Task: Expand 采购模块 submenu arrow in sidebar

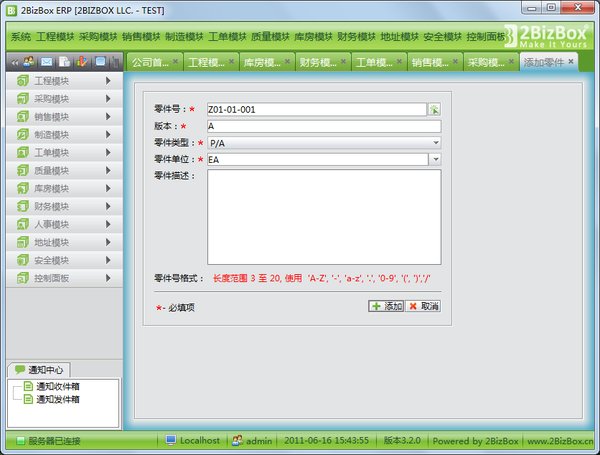Action: (x=108, y=99)
